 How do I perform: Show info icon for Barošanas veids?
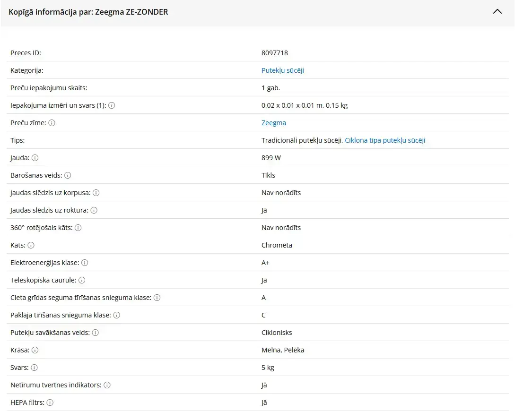[68, 176]
